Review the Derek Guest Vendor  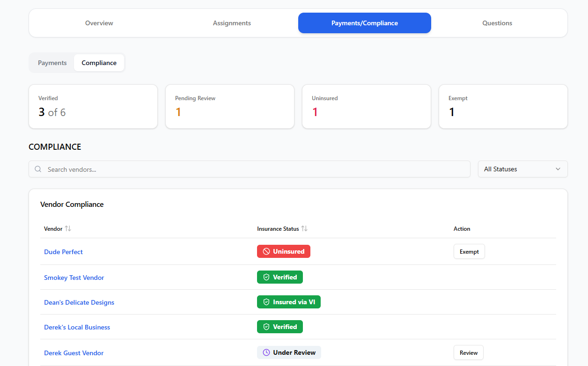click(469, 352)
